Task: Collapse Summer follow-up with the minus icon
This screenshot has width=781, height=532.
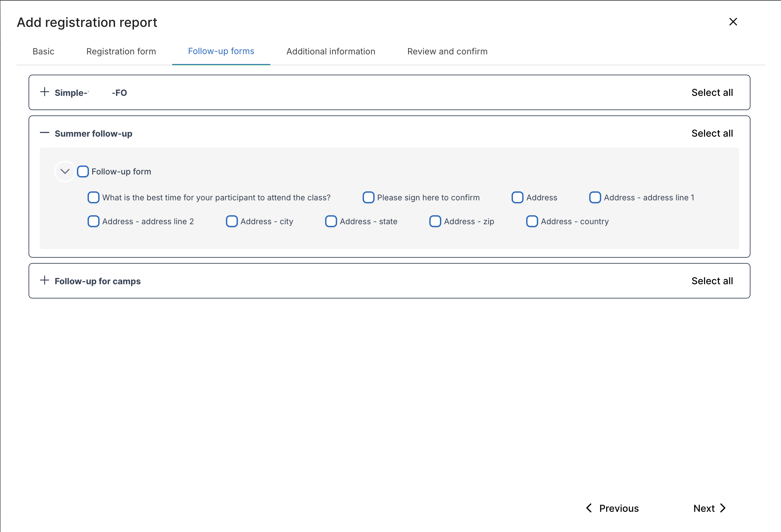Action: [x=44, y=133]
